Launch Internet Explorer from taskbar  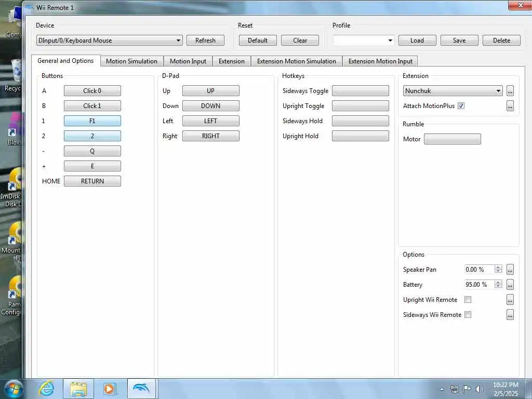point(46,389)
